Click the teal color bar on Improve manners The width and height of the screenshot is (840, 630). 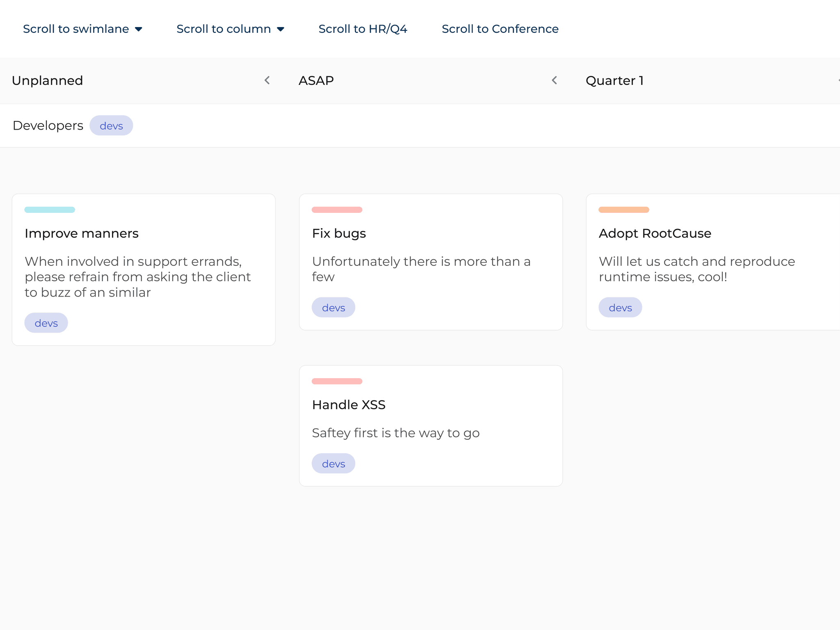coord(50,210)
